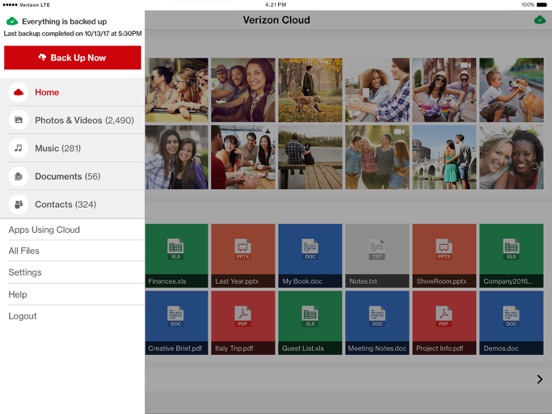Image resolution: width=552 pixels, height=414 pixels.
Task: Open the Documents (56) section
Action: coord(73,176)
